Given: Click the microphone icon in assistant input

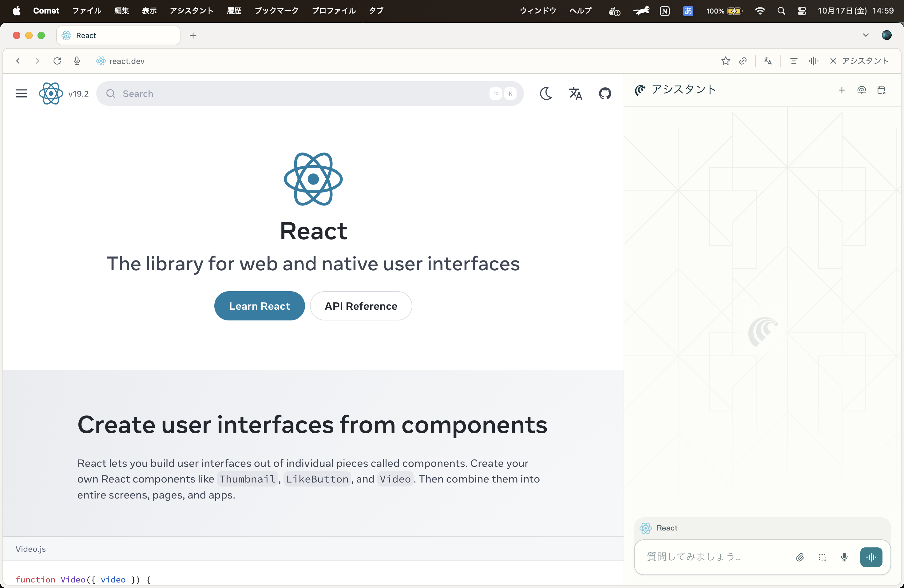Looking at the screenshot, I should click(x=844, y=557).
